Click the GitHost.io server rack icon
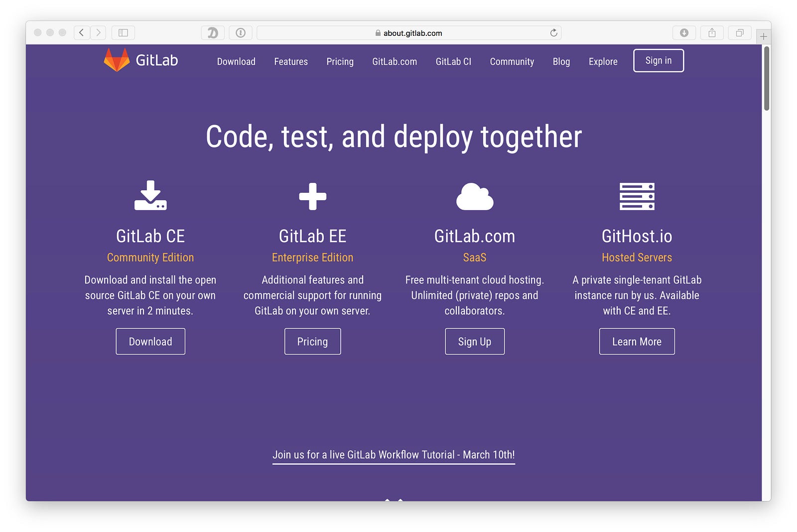The height and width of the screenshot is (532, 797). point(637,196)
